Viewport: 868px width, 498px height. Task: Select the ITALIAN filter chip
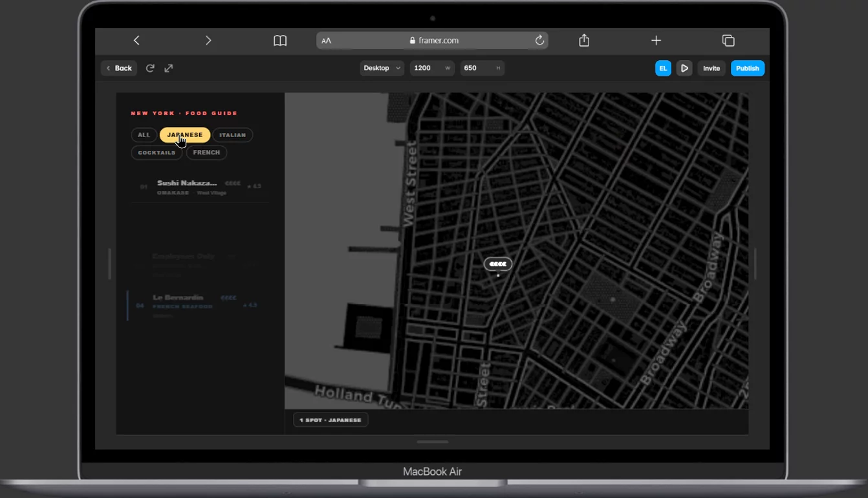click(233, 135)
